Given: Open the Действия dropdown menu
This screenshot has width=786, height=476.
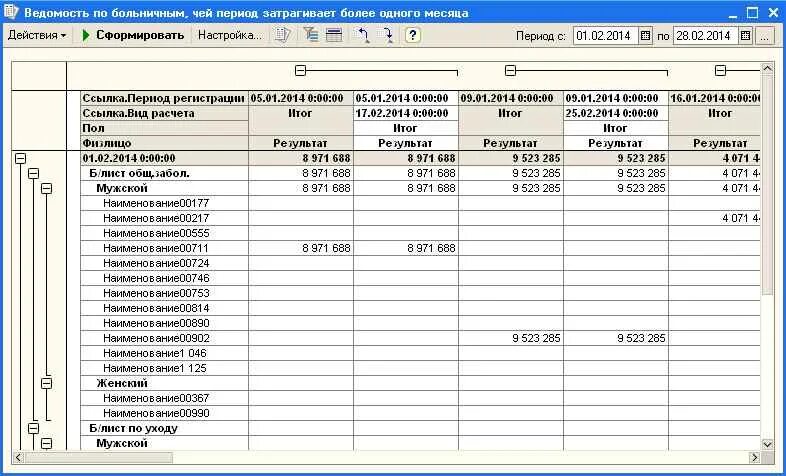Looking at the screenshot, I should point(37,35).
